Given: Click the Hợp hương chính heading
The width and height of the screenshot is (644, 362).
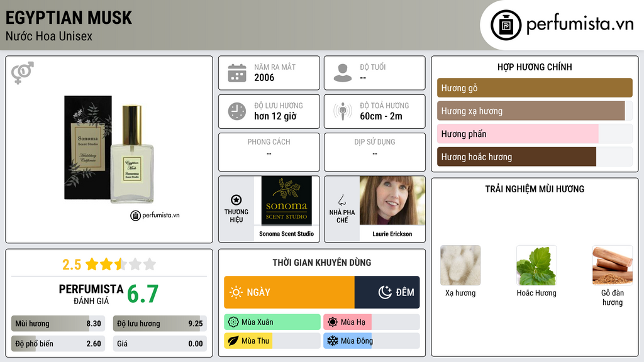Looking at the screenshot, I should click(x=535, y=67).
